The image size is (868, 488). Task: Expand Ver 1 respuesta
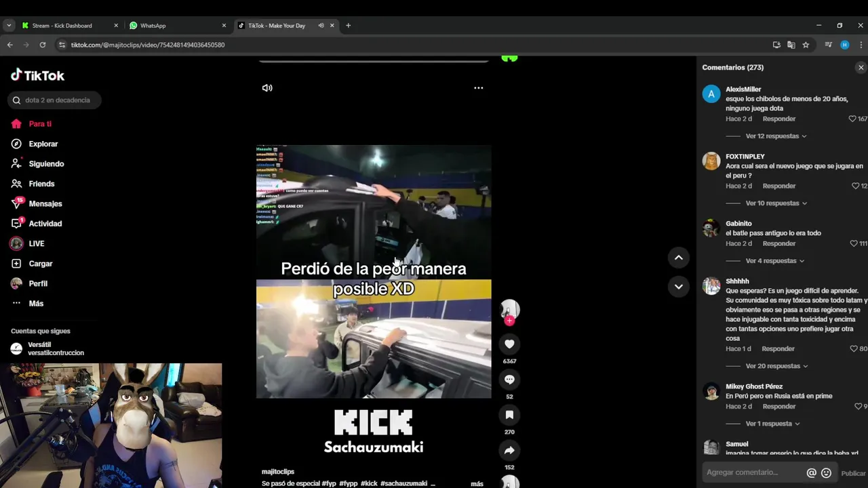tap(772, 424)
